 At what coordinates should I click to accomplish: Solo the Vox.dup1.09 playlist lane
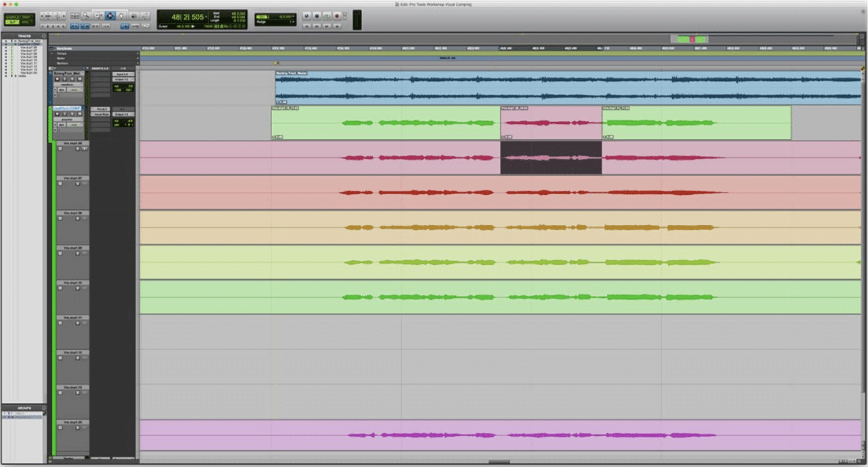(77, 253)
